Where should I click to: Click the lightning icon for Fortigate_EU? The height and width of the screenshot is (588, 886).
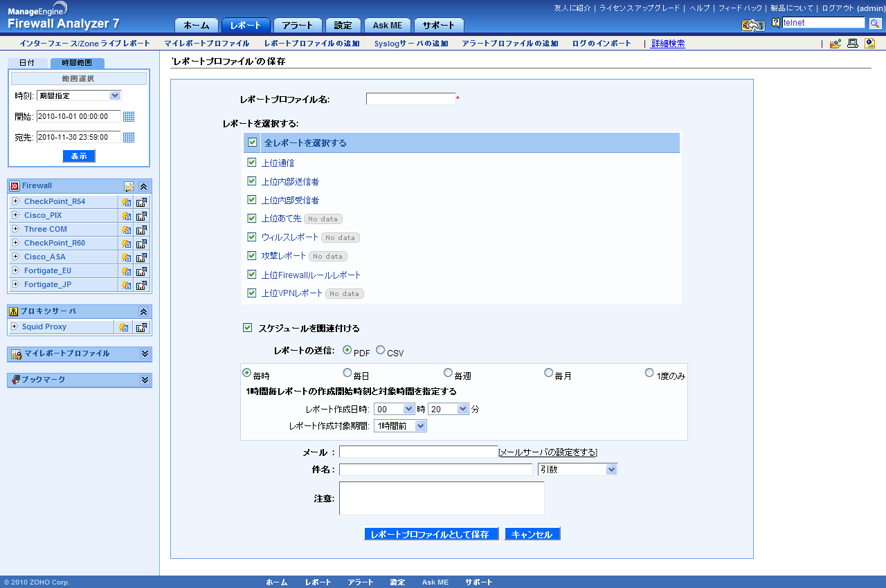point(126,272)
